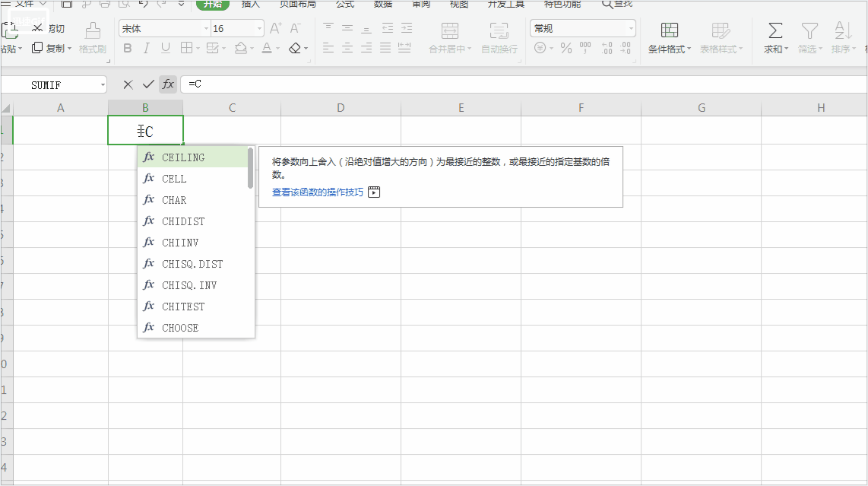Decrease font size with A- icon
The width and height of the screenshot is (868, 486).
[296, 28]
